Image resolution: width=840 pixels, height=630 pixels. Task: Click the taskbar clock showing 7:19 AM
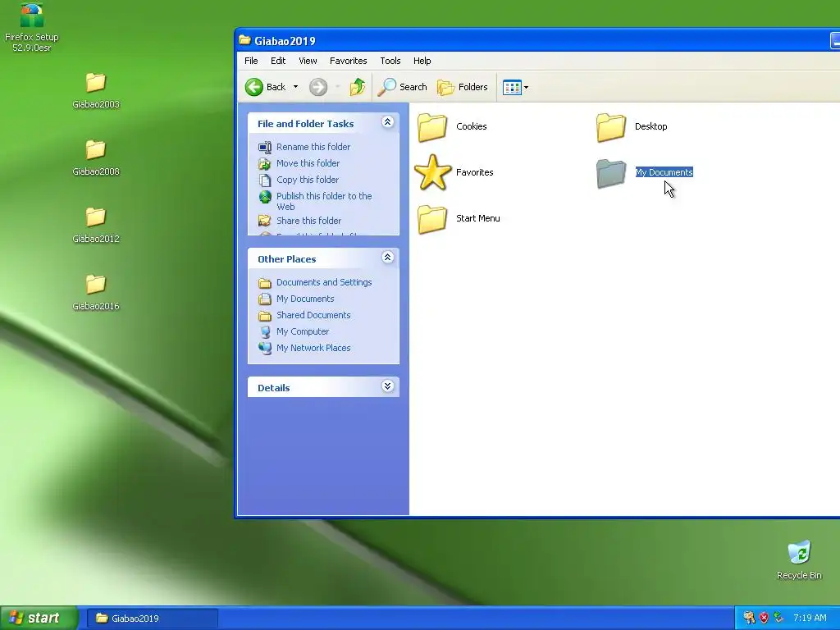pos(810,619)
